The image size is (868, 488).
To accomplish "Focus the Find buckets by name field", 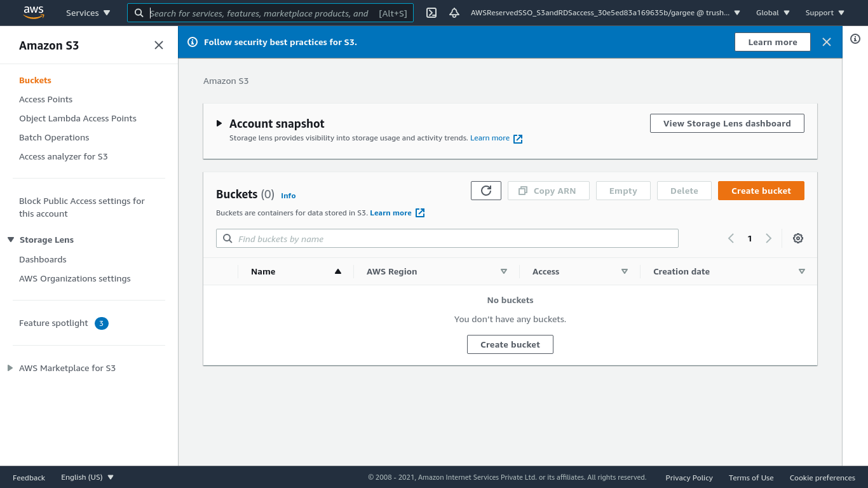I will click(447, 238).
